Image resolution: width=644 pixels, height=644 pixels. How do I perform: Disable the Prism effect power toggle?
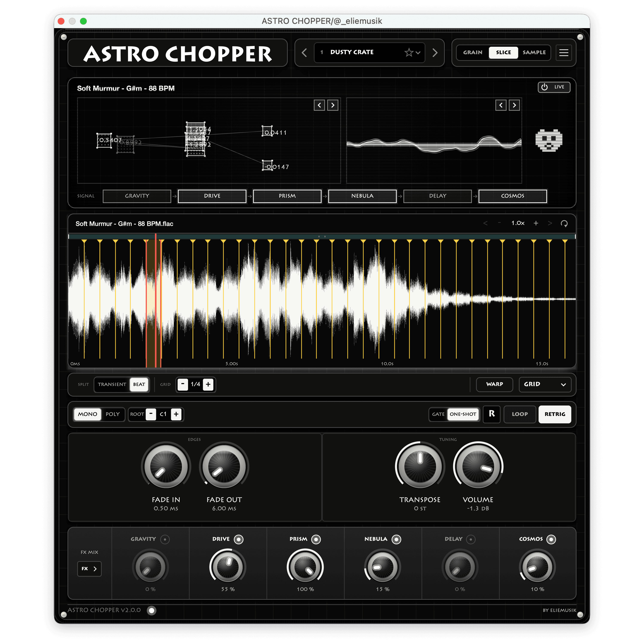click(x=316, y=539)
